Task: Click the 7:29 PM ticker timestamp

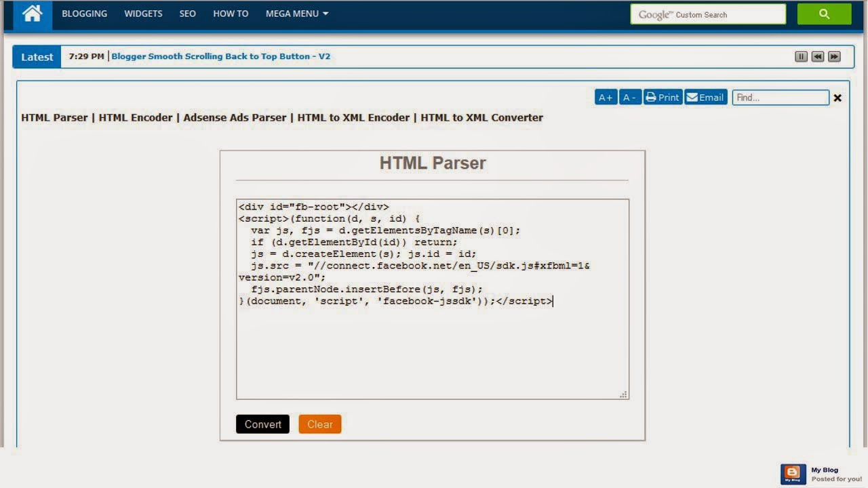Action: tap(86, 56)
